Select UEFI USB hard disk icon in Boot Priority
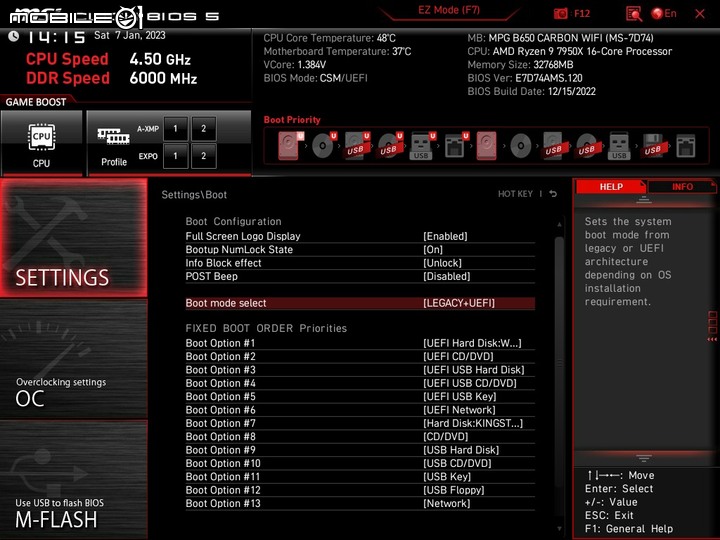This screenshot has width=720, height=540. [x=357, y=146]
